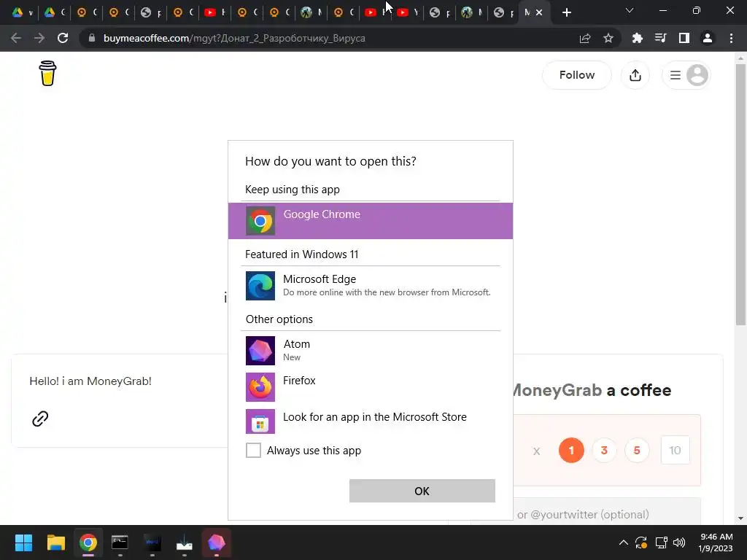The width and height of the screenshot is (747, 560).
Task: Open the network tray icon
Action: point(661,542)
